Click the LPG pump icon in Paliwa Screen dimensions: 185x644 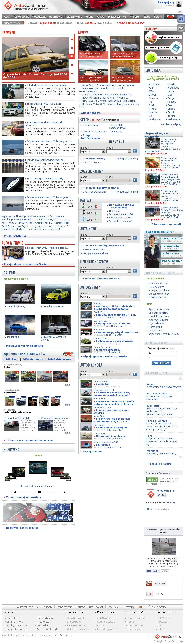84,219
